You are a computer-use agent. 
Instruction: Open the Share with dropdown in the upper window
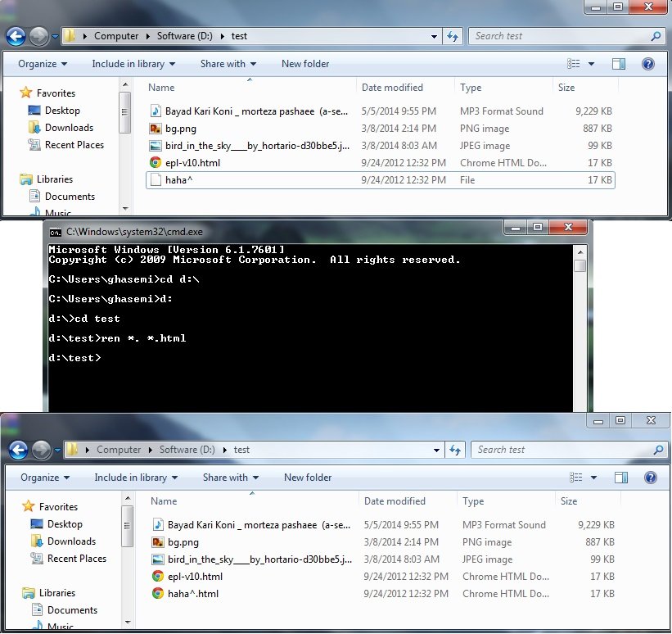point(228,64)
